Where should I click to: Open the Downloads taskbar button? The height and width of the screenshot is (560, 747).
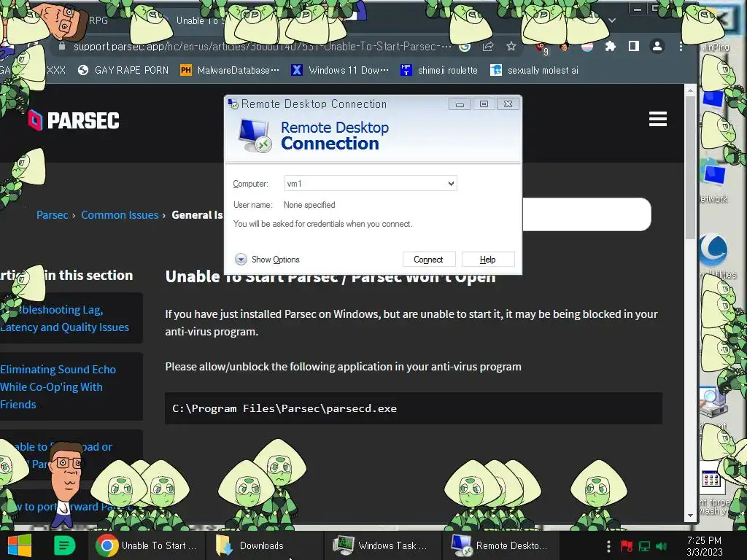(265, 545)
